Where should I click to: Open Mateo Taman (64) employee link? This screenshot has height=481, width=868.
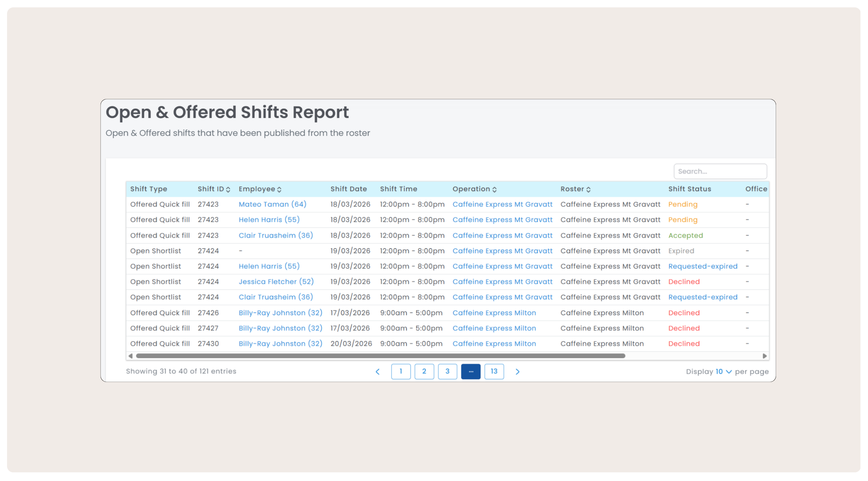pos(272,204)
